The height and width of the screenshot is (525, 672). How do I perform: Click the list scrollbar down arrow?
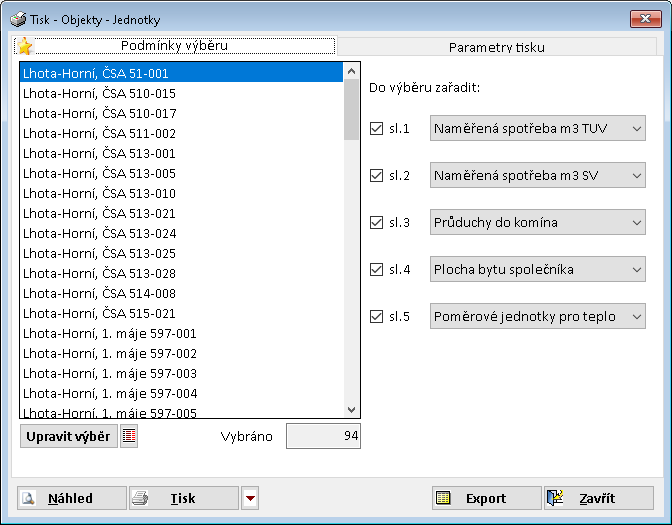tap(351, 410)
